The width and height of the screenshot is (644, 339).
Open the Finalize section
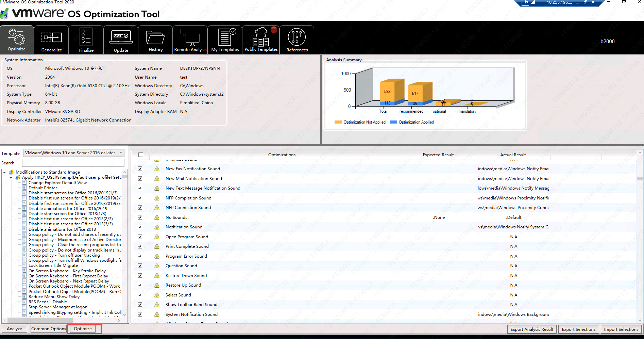coord(86,39)
